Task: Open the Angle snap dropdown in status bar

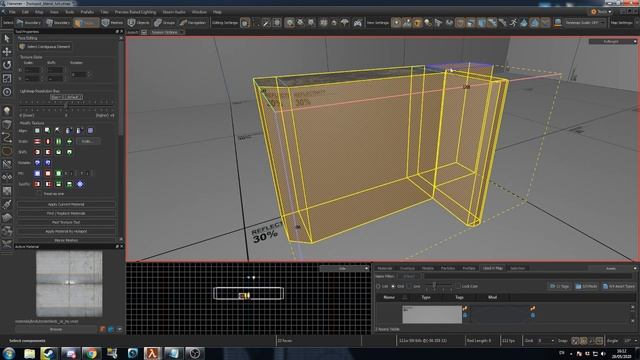Action: click(x=631, y=340)
